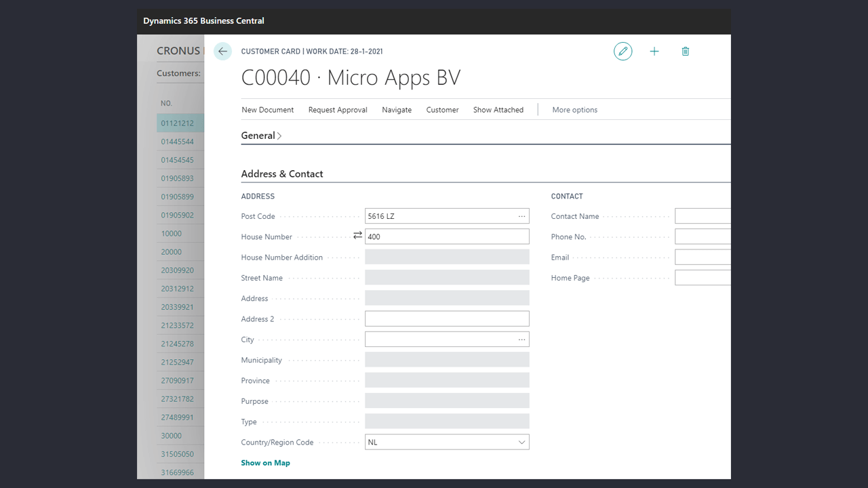The height and width of the screenshot is (488, 868).
Task: Click More options
Action: pos(575,110)
